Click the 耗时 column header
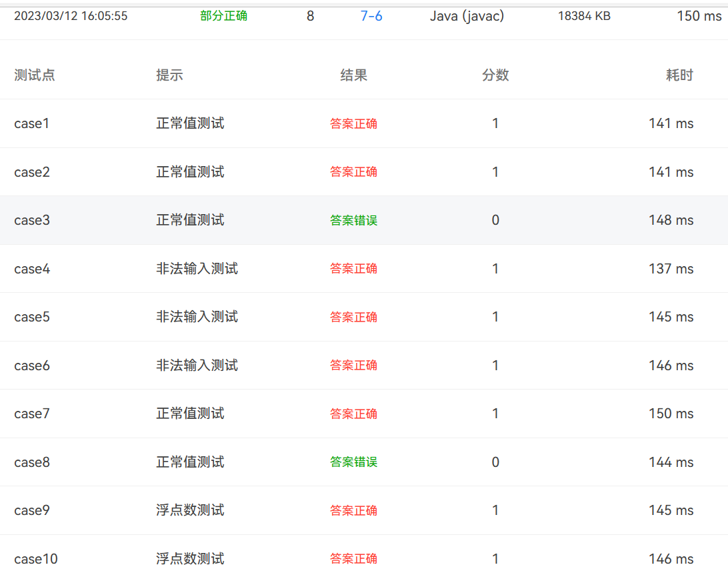728x579 pixels. tap(679, 75)
